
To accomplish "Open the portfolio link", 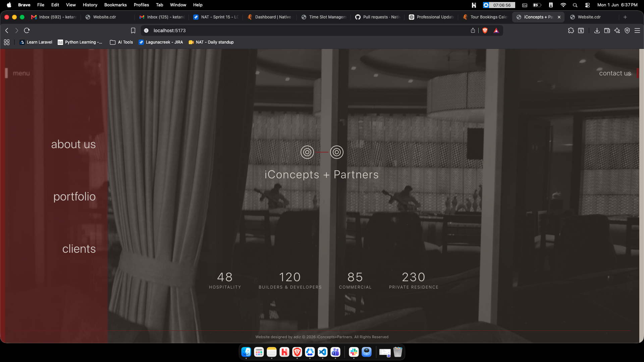I will 74,196.
